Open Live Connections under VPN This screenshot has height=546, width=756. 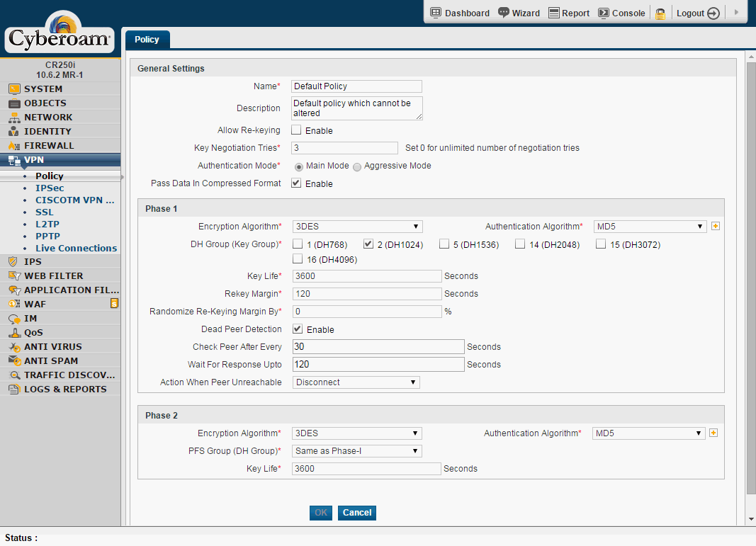77,248
